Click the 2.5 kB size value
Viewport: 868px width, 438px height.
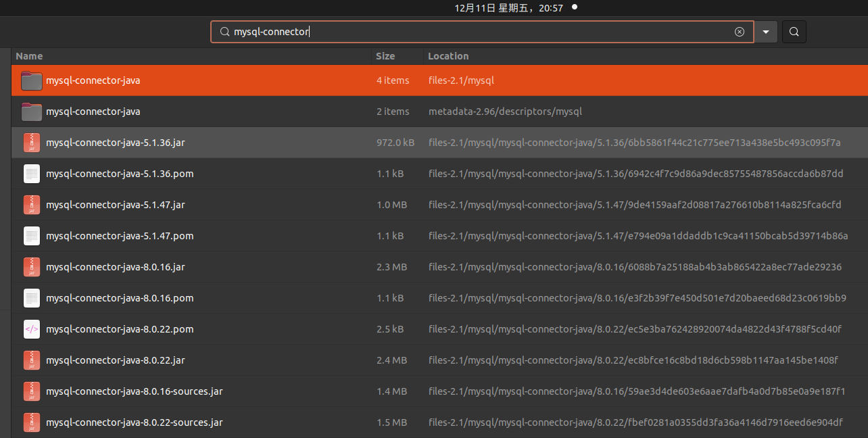point(390,329)
